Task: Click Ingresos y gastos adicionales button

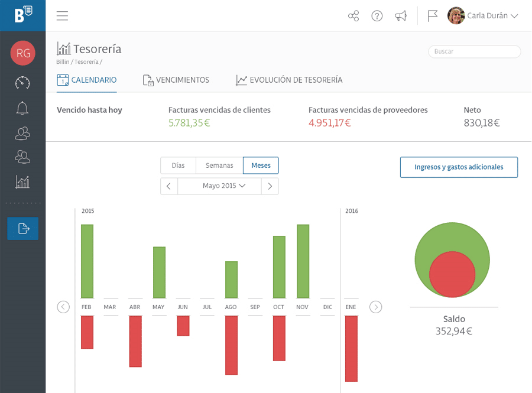Action: [x=459, y=167]
